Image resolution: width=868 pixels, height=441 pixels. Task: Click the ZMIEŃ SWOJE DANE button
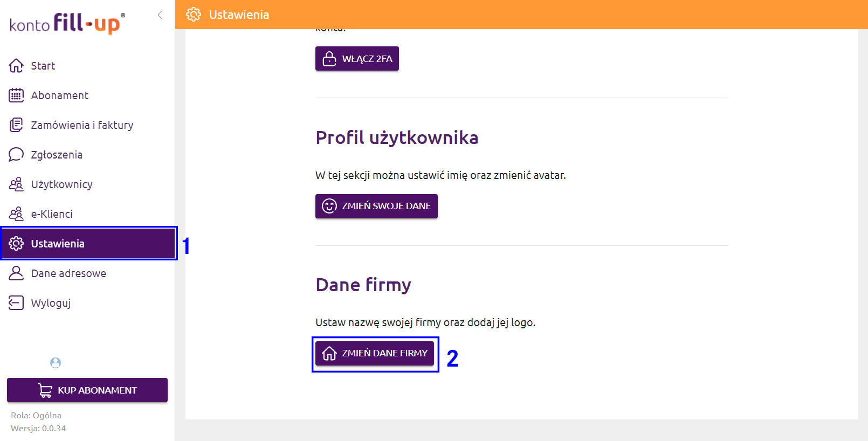(x=376, y=206)
